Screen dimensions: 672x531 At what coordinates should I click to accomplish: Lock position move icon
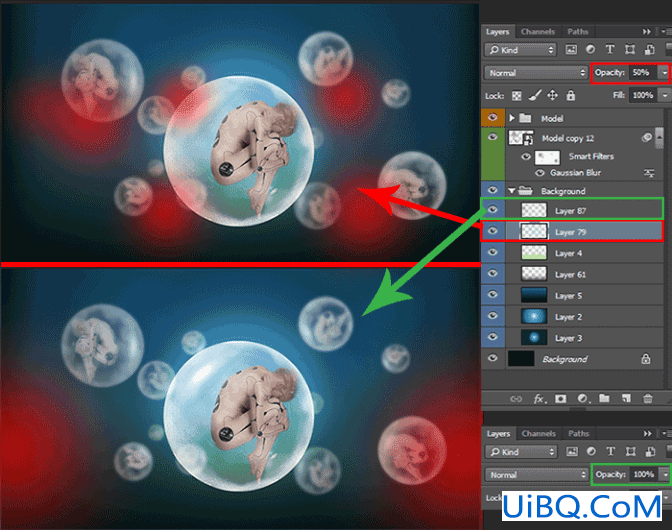tap(552, 95)
